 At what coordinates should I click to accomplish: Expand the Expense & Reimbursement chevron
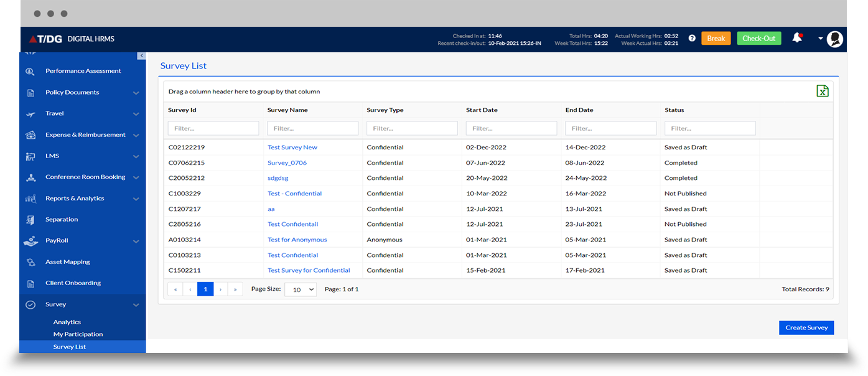[136, 135]
